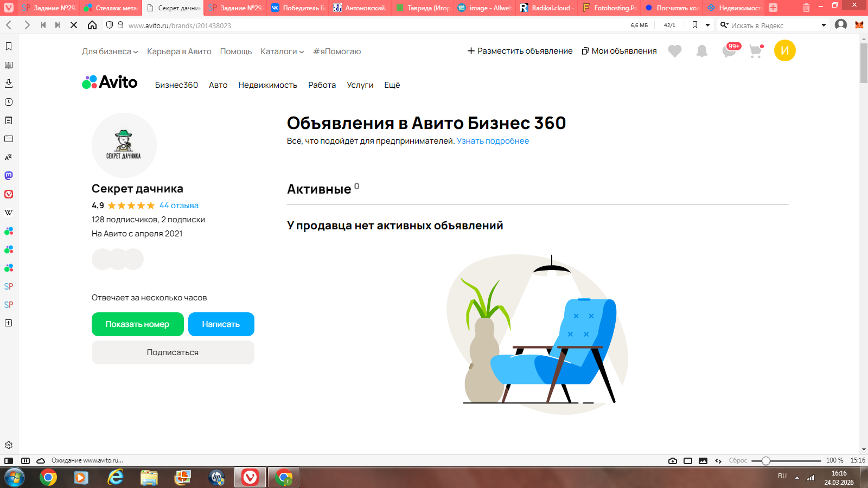Bookmark this page from the address bar
This screenshot has height=488, width=868.
point(695,25)
